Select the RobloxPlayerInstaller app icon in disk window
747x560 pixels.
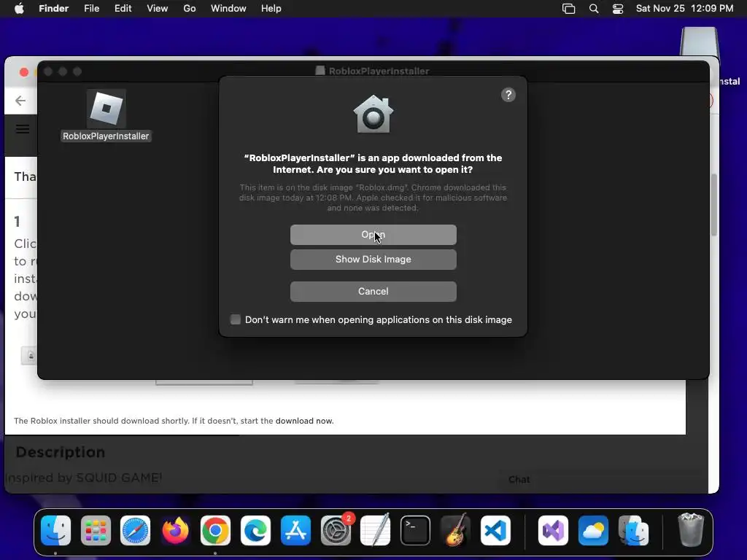coord(107,108)
